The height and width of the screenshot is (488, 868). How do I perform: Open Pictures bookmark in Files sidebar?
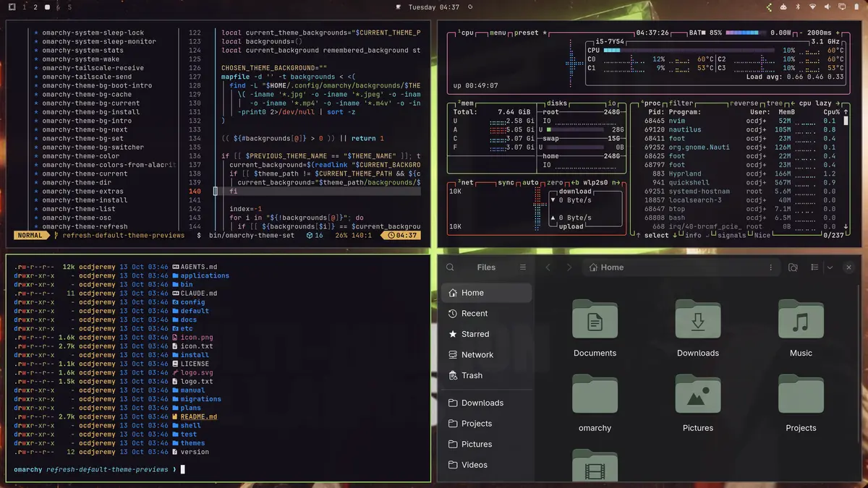coord(486,444)
